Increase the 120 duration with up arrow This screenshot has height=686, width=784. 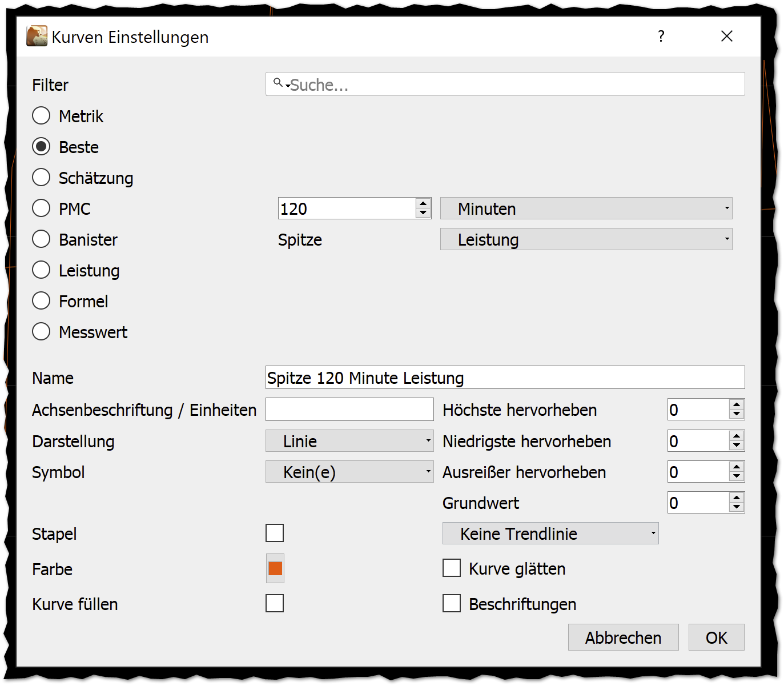pyautogui.click(x=423, y=204)
